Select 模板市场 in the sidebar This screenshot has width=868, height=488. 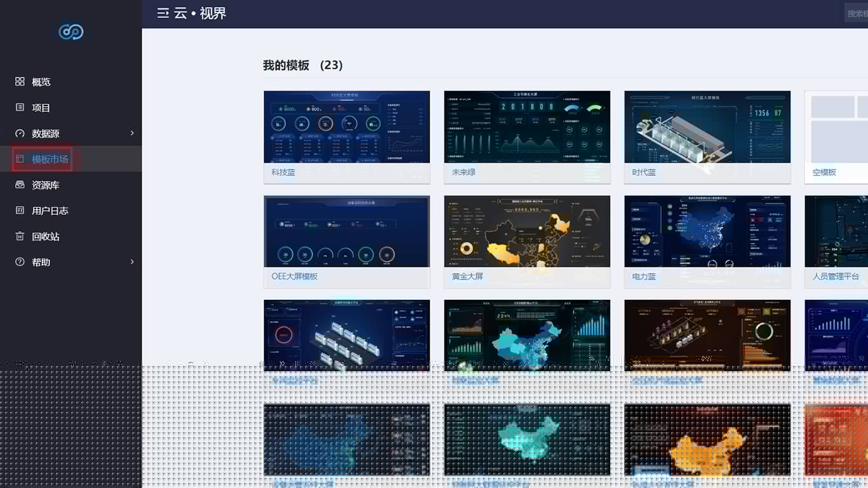[71, 159]
